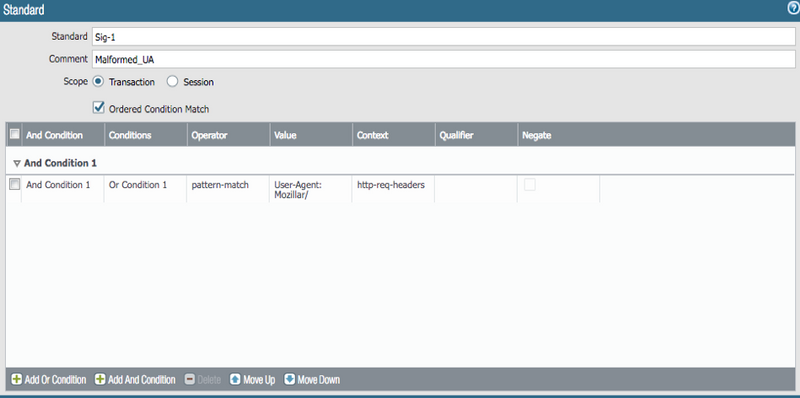Toggle Ordered Condition Match checkbox
Screen dimensions: 800x398
pos(98,108)
